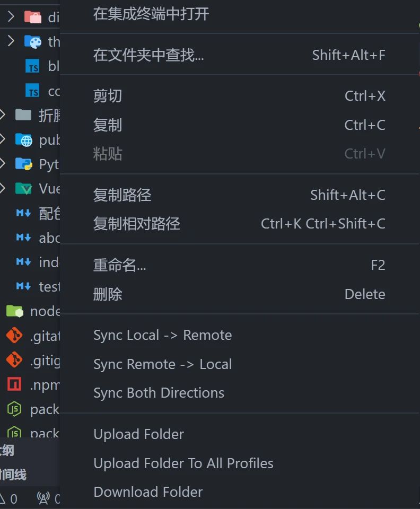The height and width of the screenshot is (509, 420).
Task: Click 删除 (Delete) in the context menu
Action: 108,294
